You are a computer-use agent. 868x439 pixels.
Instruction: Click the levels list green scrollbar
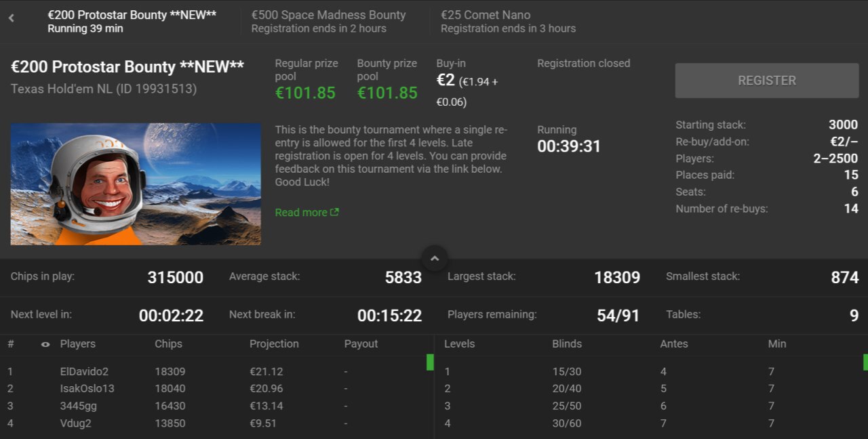pos(865,362)
